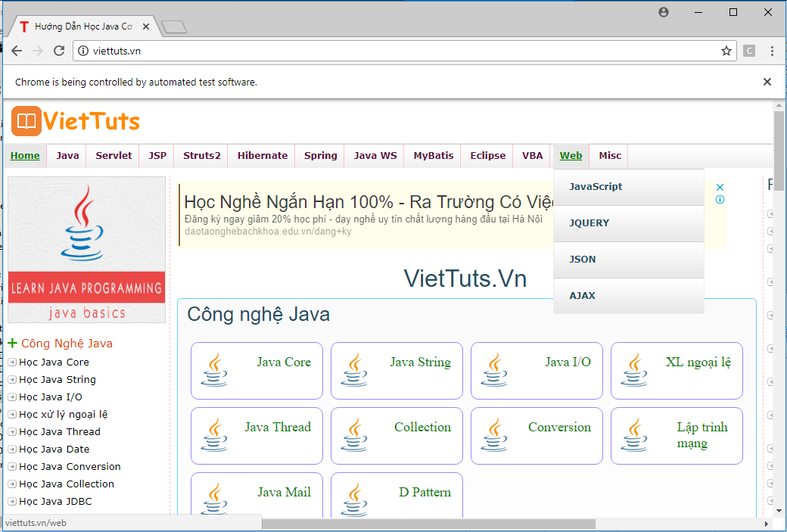Click the browser back arrow
Screen dimensions: 787x532
coord(17,51)
